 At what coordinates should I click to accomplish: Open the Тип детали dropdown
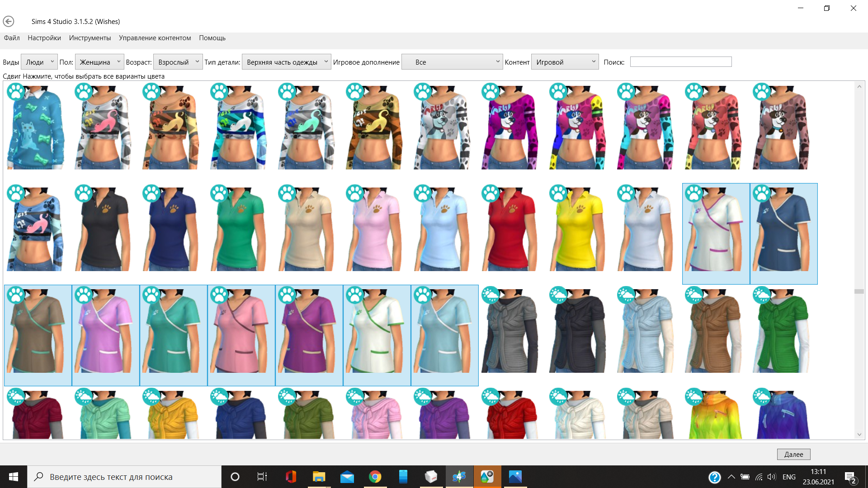click(287, 62)
